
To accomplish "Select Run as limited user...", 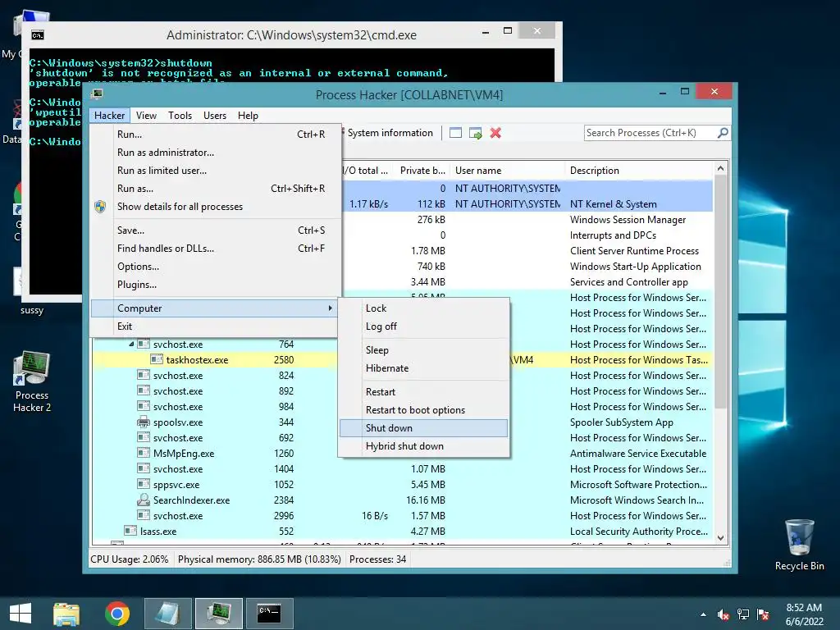I will (x=216, y=171).
